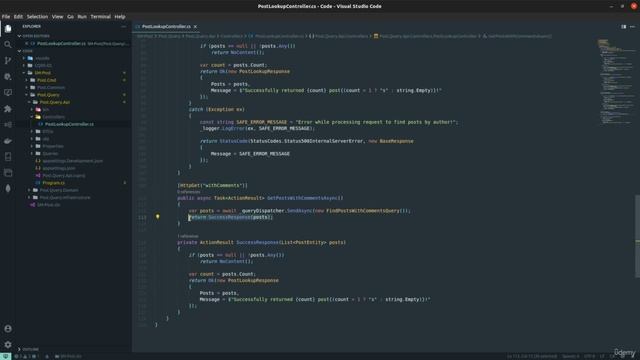This screenshot has width=640, height=360.
Task: Open the editor More Actions ellipsis
Action: point(632,27)
